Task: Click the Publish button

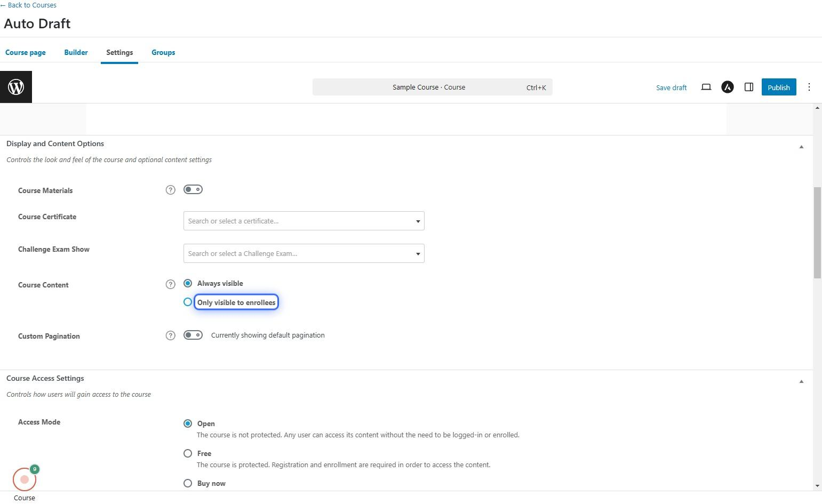Action: pos(778,87)
